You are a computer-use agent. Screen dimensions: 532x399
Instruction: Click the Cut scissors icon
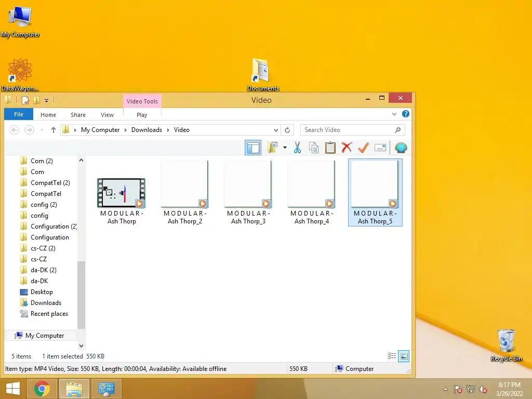coord(297,148)
